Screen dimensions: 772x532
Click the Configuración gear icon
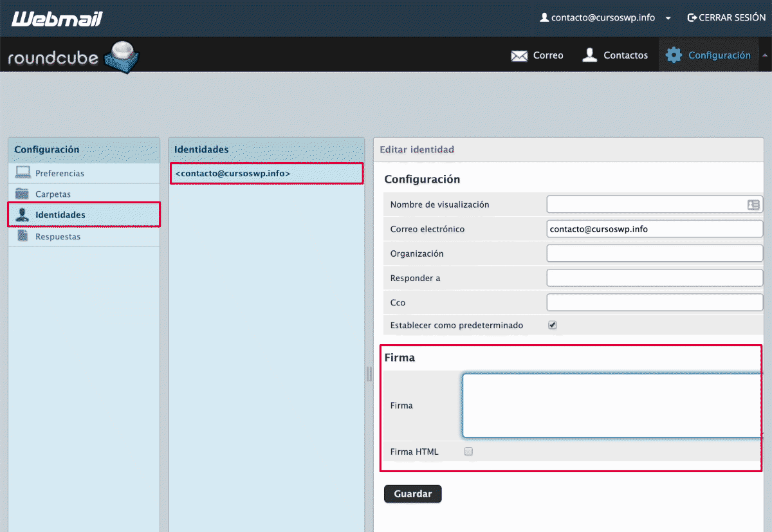pyautogui.click(x=673, y=55)
